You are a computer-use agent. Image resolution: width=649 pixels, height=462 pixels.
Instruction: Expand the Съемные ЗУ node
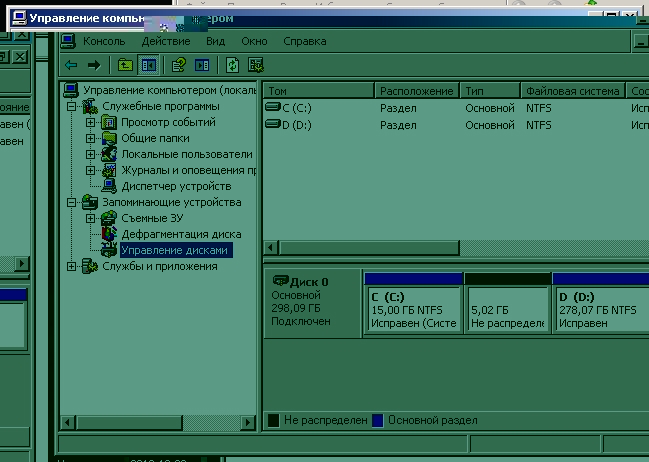coord(90,218)
